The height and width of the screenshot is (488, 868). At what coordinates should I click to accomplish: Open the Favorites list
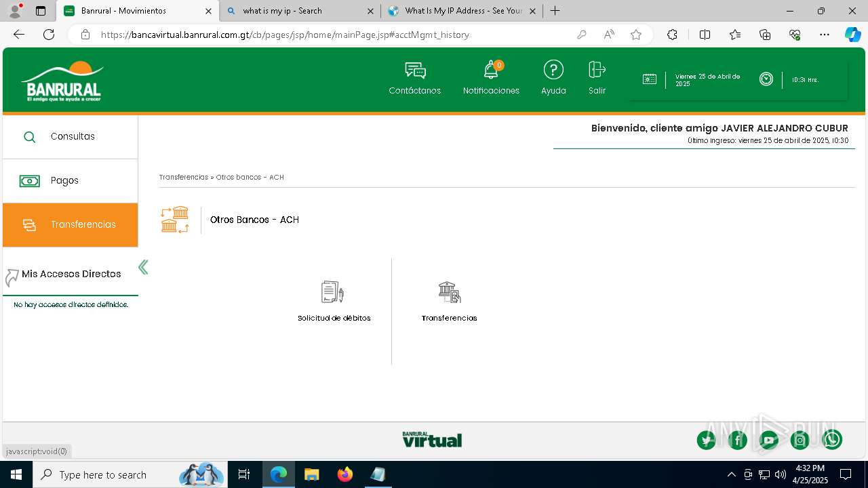click(x=735, y=35)
